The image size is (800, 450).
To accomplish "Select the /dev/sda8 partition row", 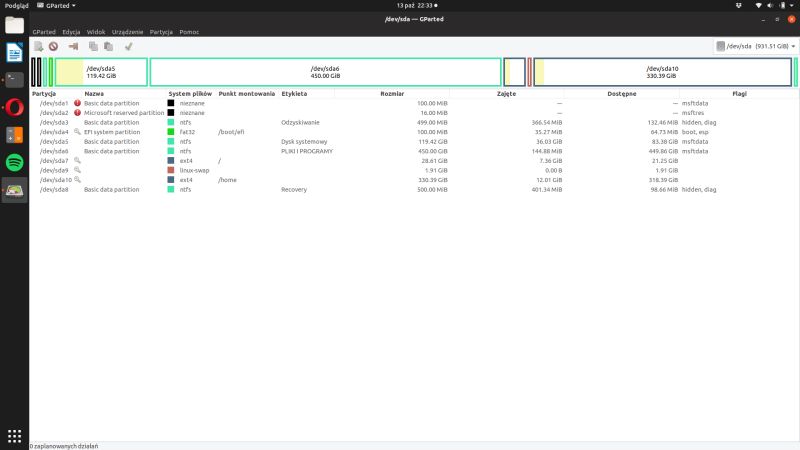I will pyautogui.click(x=414, y=189).
